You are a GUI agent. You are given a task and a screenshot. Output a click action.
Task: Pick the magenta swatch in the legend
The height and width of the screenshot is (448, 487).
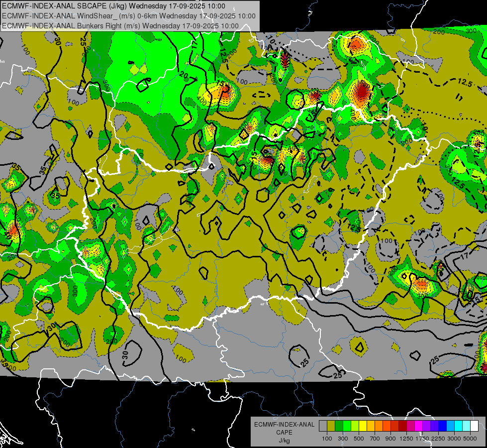[418, 426]
